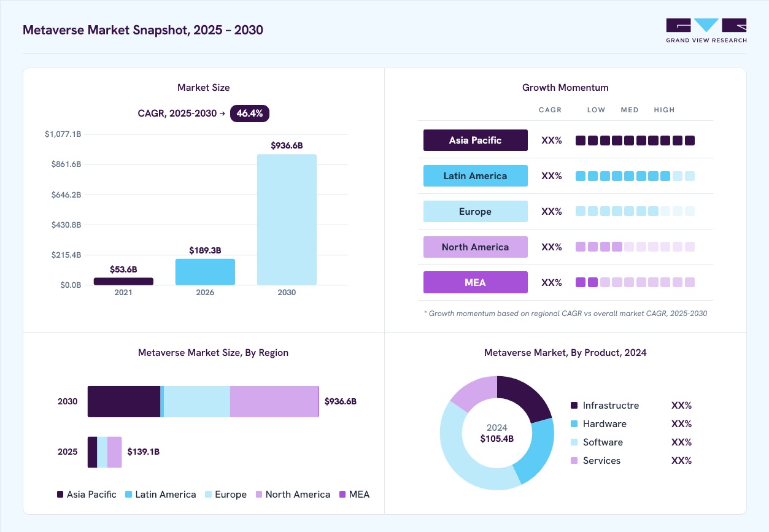This screenshot has width=769, height=532.
Task: Click the growth momentum footnote
Action: pos(565,314)
